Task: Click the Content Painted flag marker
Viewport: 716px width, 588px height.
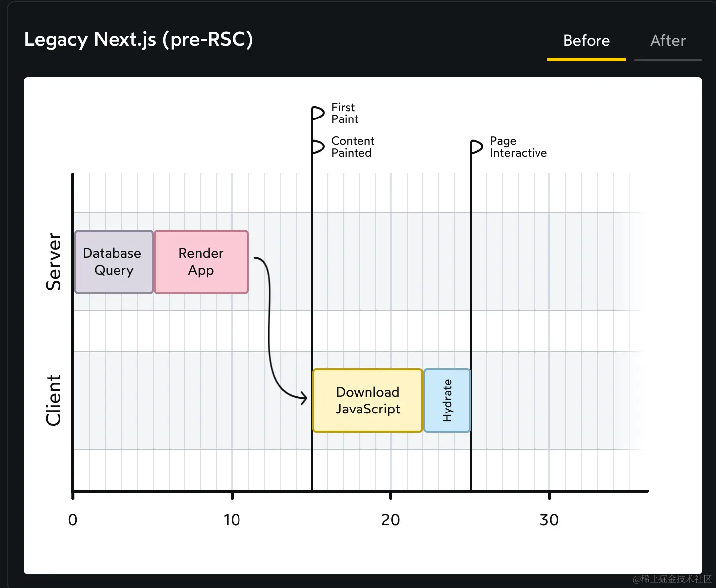Action: [x=318, y=147]
